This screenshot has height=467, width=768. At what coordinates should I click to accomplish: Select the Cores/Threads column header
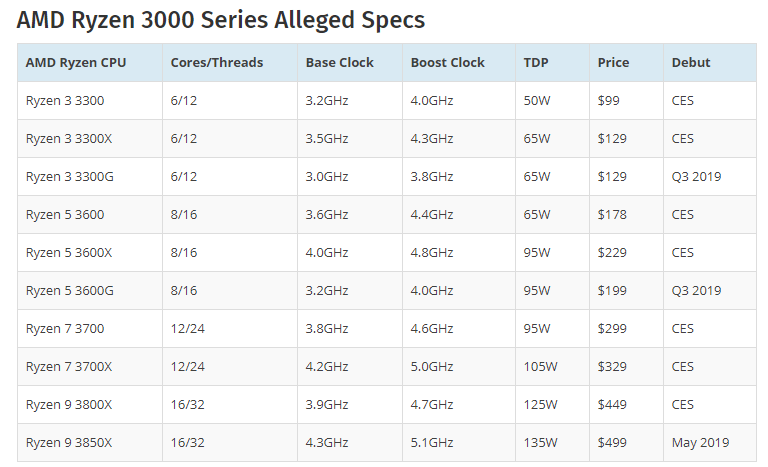(x=217, y=62)
